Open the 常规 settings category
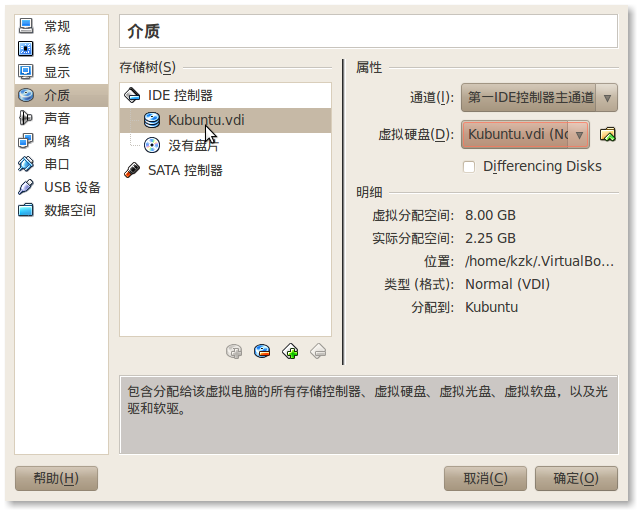Image resolution: width=637 pixels, height=510 pixels. (x=61, y=26)
